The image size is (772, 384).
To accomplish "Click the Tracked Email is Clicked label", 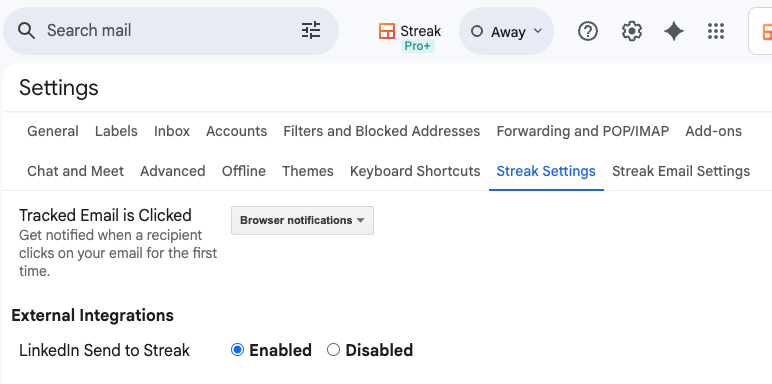I will (105, 216).
